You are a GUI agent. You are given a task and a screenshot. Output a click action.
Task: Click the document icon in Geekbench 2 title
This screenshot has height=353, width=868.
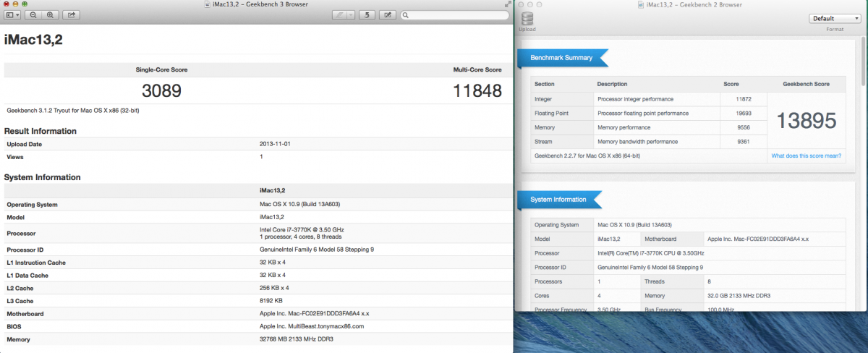click(x=641, y=4)
